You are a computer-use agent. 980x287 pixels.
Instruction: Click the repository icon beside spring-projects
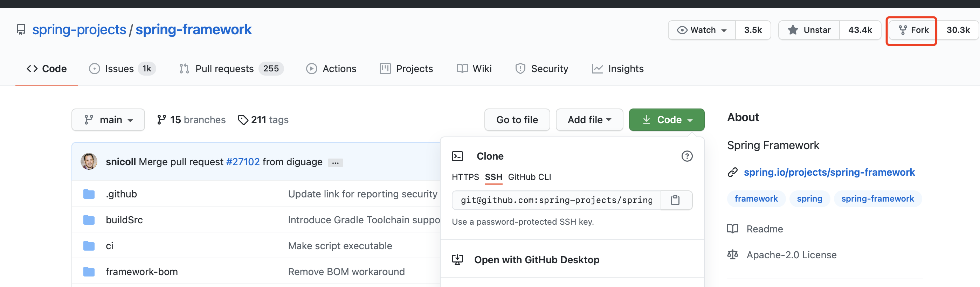tap(21, 30)
